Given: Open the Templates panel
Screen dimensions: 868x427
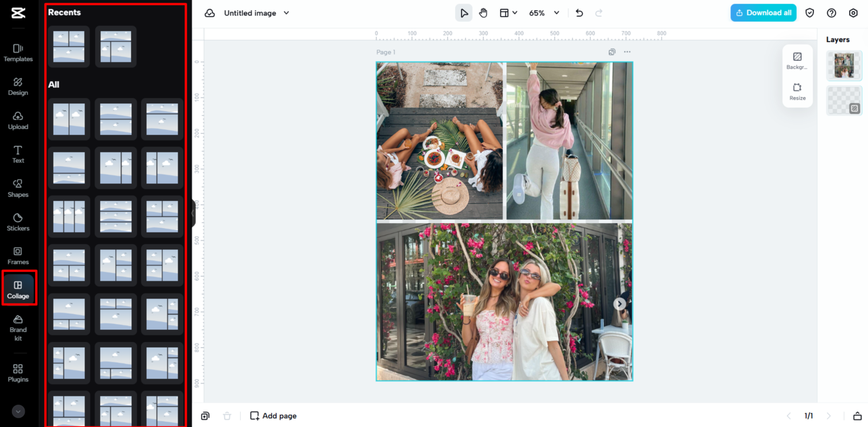Looking at the screenshot, I should tap(18, 52).
